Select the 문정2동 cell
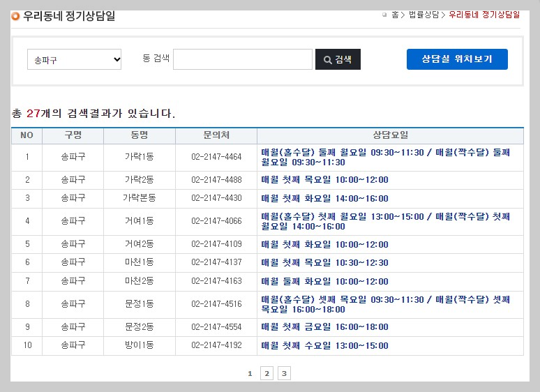 pos(140,327)
